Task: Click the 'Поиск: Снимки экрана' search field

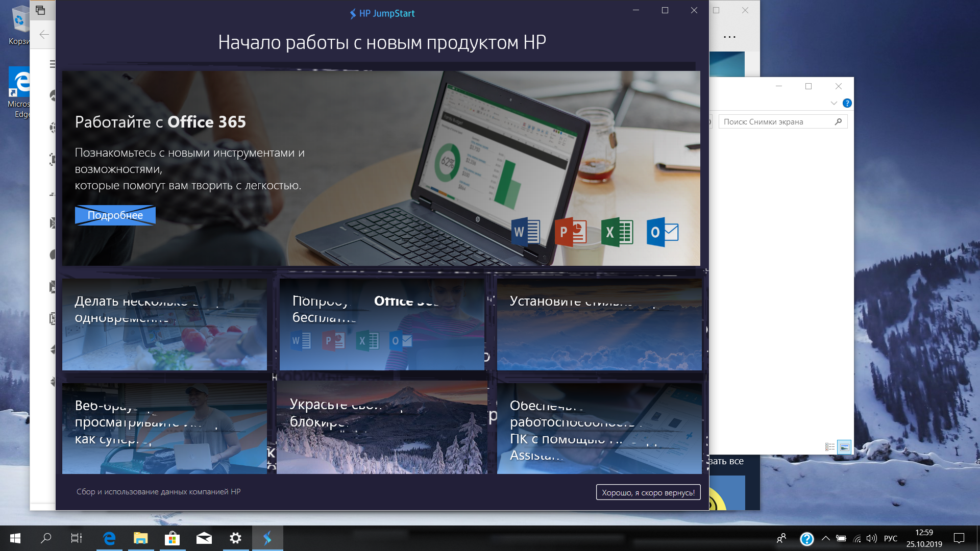Action: click(783, 121)
